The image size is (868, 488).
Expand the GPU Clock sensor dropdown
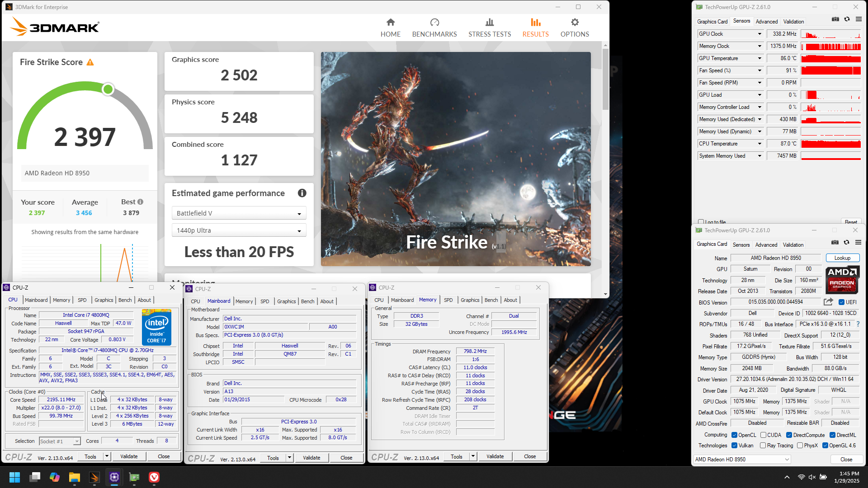pos(759,34)
